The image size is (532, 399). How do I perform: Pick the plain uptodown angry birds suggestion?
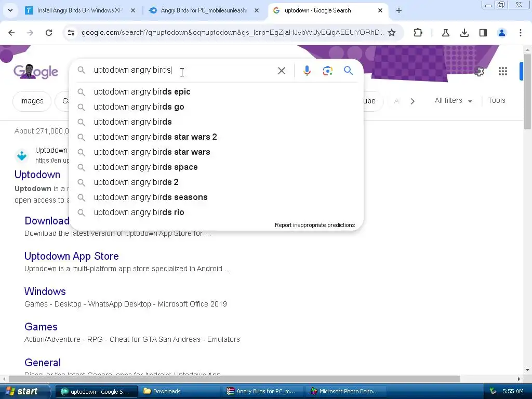pyautogui.click(x=217, y=122)
